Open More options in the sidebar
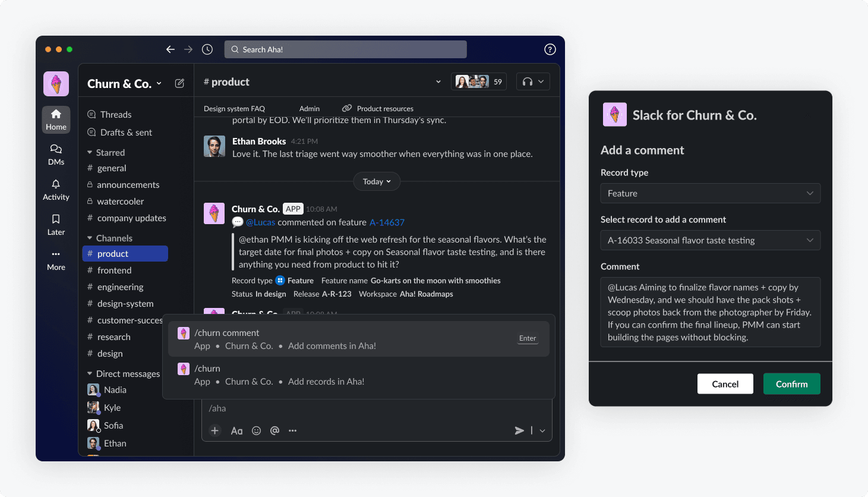The image size is (868, 497). (56, 260)
